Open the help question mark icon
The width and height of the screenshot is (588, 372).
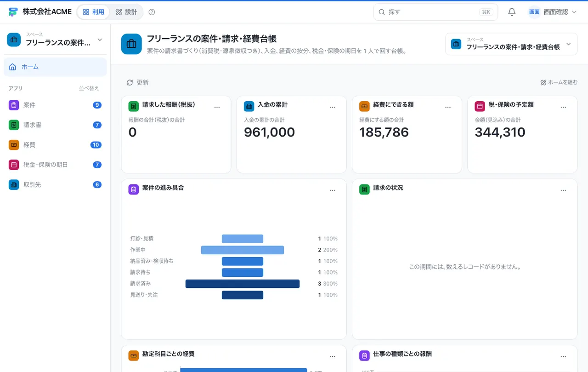pyautogui.click(x=152, y=12)
